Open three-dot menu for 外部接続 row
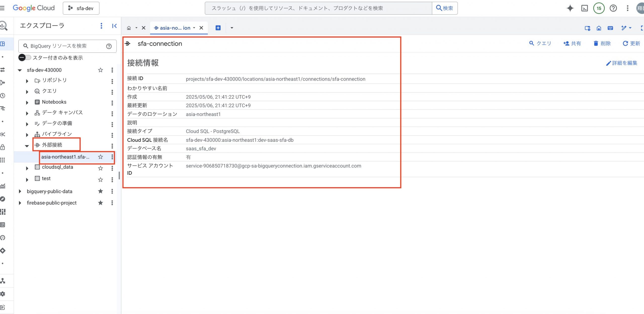 tap(112, 146)
